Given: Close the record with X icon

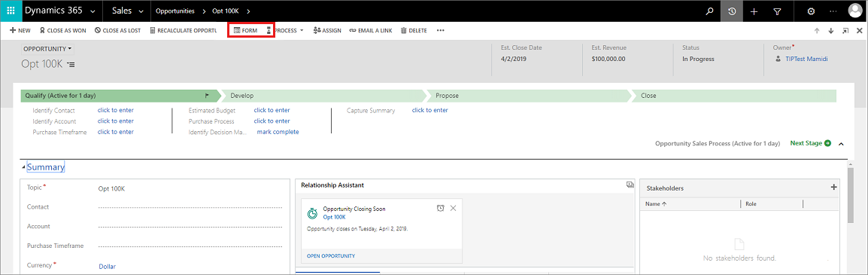Looking at the screenshot, I should 859,31.
